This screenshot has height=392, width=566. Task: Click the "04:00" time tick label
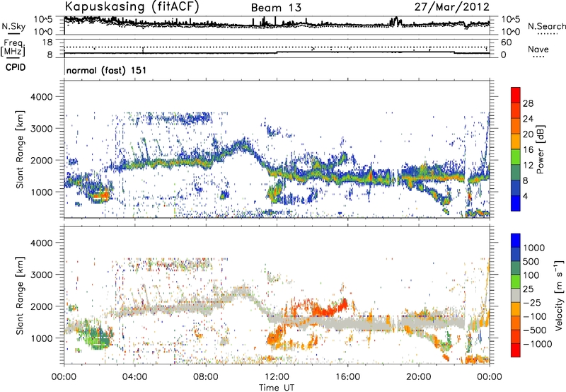(134, 377)
